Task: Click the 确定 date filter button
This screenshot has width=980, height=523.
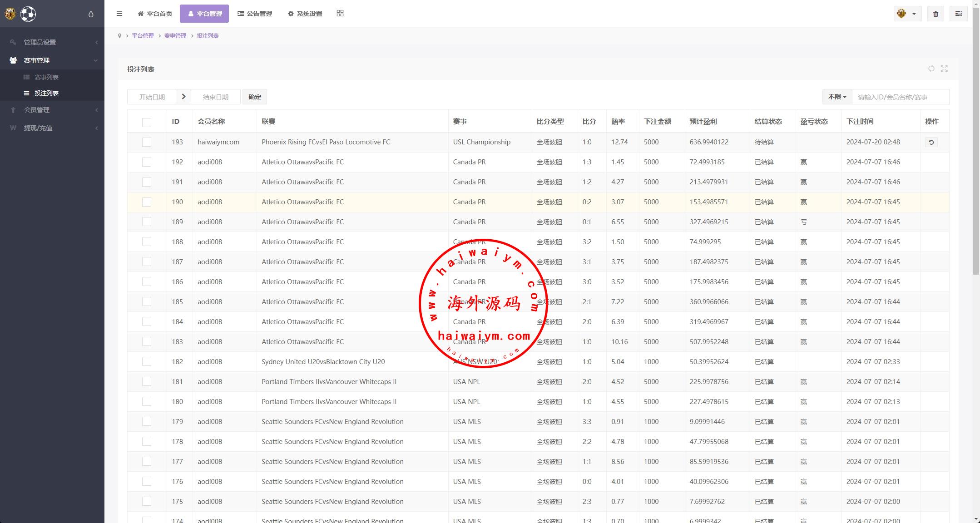Action: tap(255, 97)
